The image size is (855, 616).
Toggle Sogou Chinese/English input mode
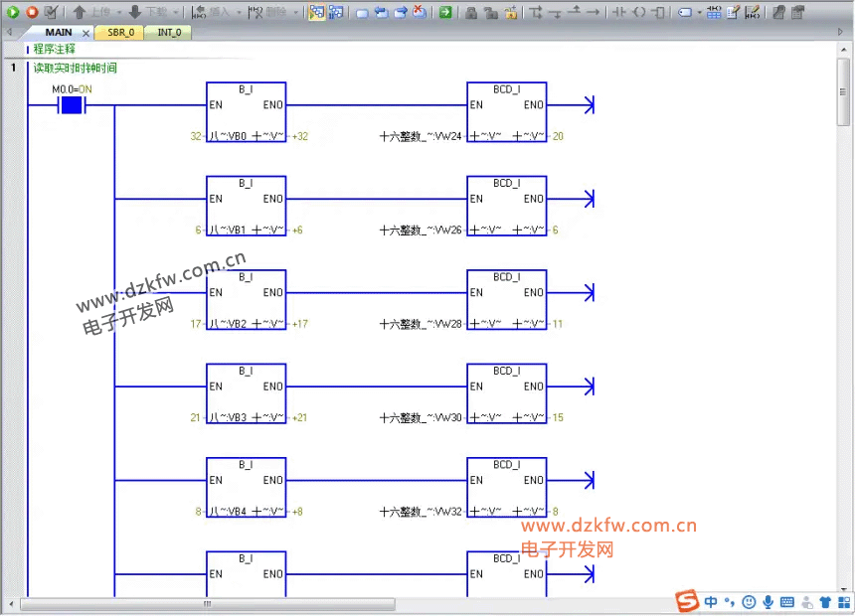[x=712, y=602]
